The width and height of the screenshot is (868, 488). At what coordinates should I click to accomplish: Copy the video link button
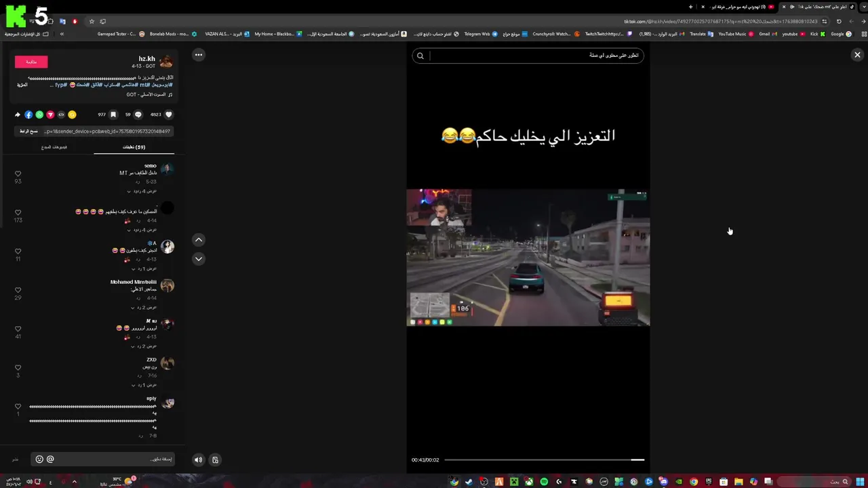(28, 131)
